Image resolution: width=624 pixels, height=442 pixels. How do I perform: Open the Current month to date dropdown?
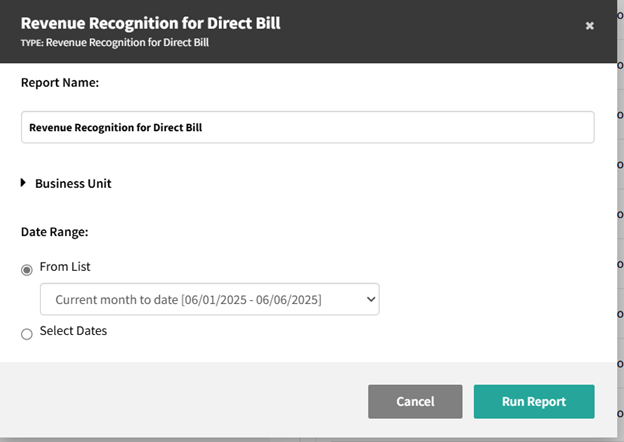(209, 299)
